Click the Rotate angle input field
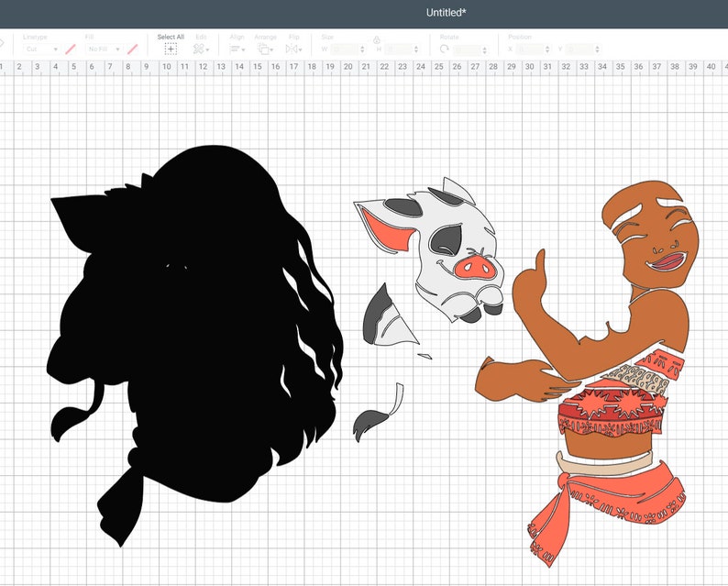 (x=467, y=50)
